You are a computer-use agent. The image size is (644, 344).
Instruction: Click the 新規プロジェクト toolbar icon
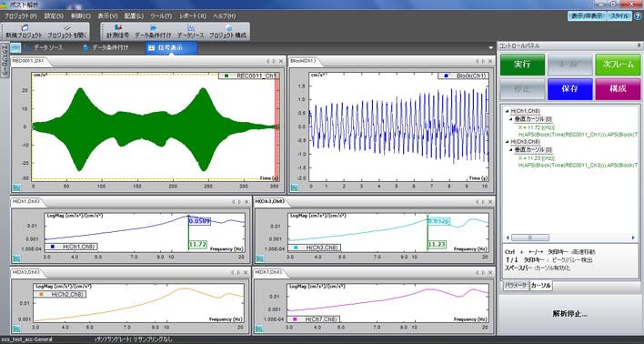(24, 32)
